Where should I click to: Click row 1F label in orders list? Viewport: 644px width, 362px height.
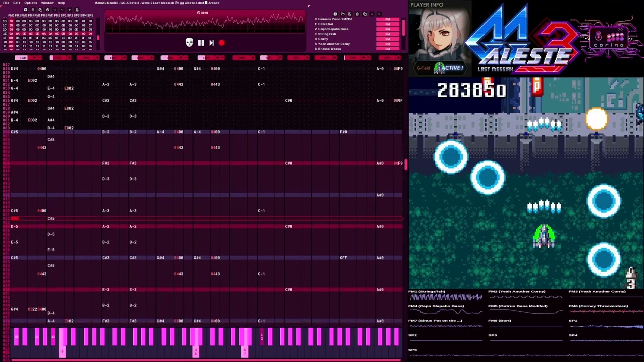pos(5,38)
